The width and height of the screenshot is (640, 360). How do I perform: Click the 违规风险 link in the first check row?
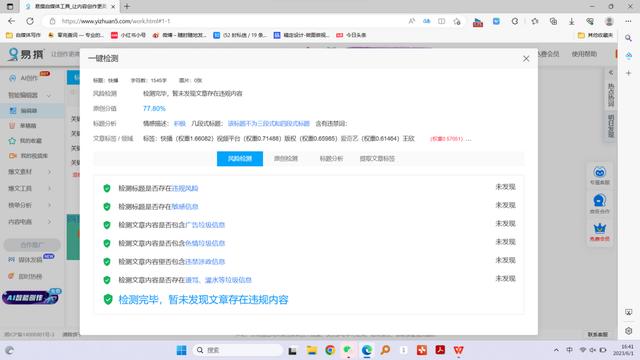pyautogui.click(x=185, y=188)
